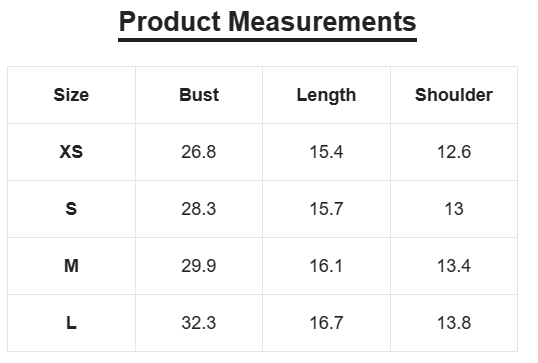Viewport: 538px width, 363px height.
Task: Click the XS size row label
Action: (71, 152)
